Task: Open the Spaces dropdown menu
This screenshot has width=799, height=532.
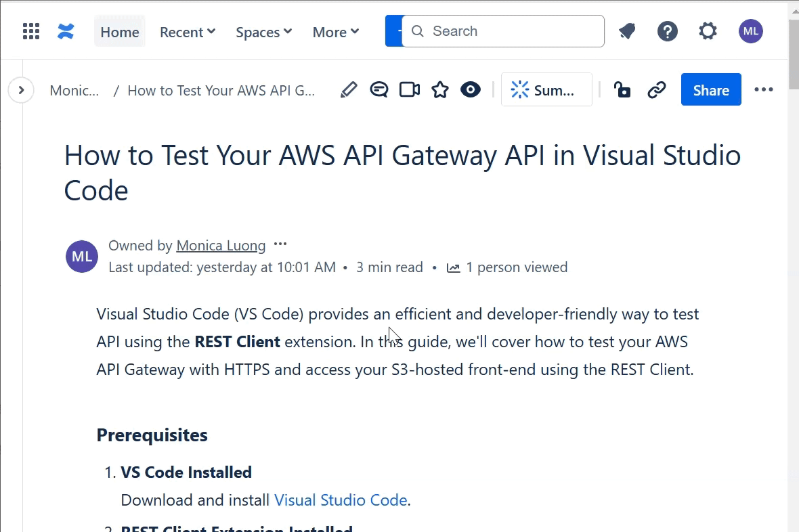Action: coord(263,32)
